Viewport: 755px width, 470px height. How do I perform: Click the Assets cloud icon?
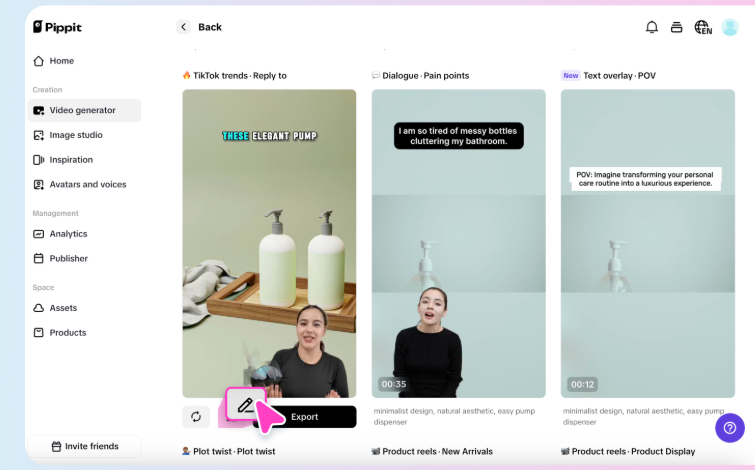coord(39,308)
